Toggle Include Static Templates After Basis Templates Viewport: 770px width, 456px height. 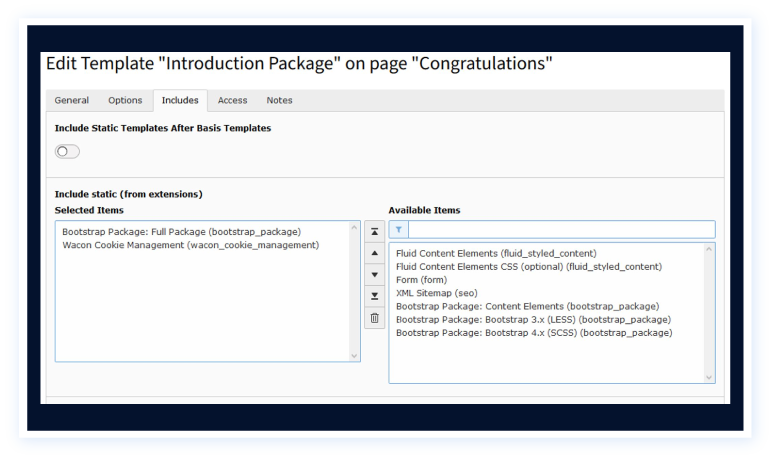pyautogui.click(x=67, y=151)
